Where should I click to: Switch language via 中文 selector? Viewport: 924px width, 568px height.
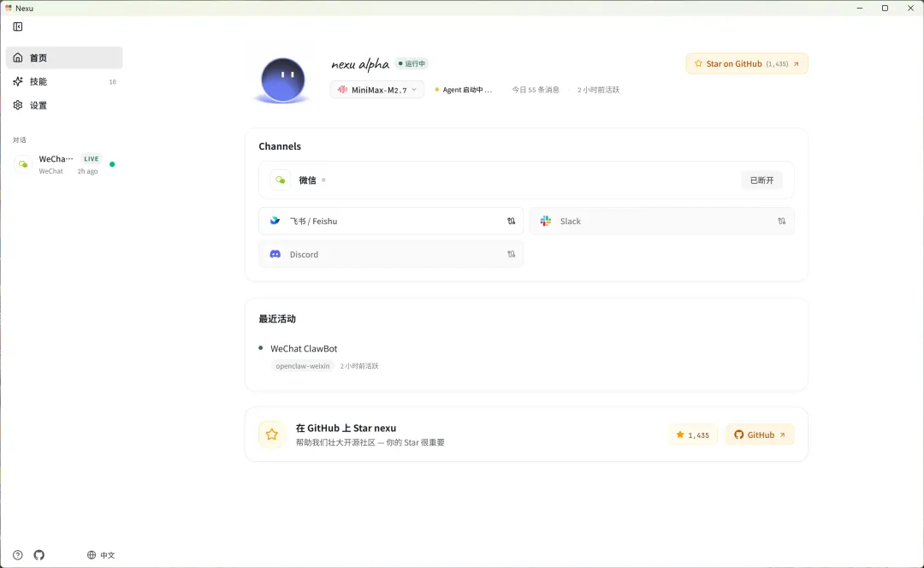pyautogui.click(x=101, y=555)
